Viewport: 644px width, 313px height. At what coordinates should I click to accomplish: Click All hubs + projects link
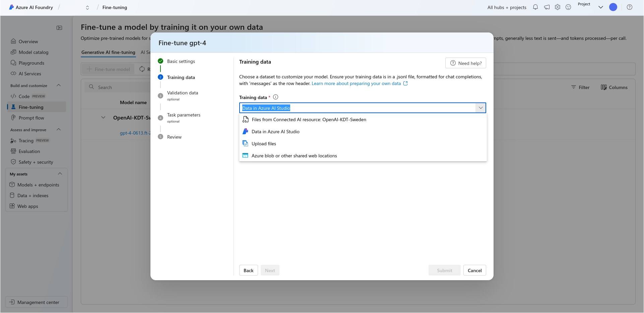pyautogui.click(x=507, y=7)
